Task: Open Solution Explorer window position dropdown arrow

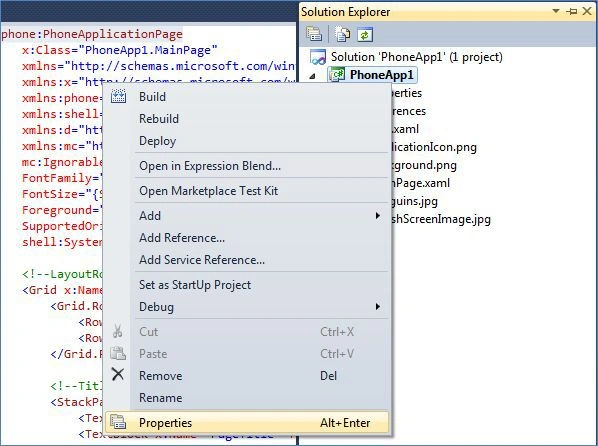Action: (556, 11)
